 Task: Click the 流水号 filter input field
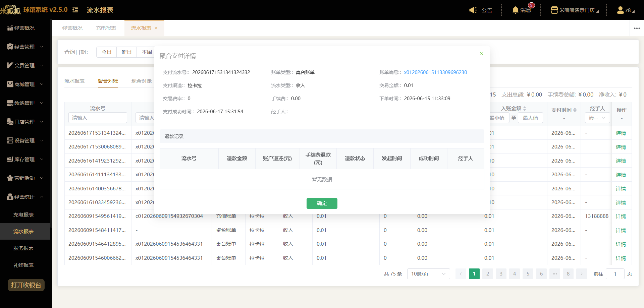coord(98,118)
